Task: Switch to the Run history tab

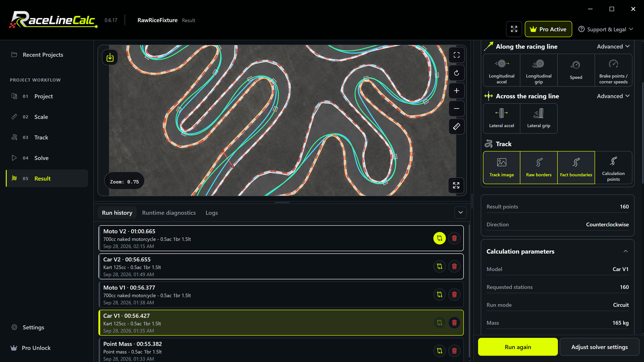Action: 117,213
